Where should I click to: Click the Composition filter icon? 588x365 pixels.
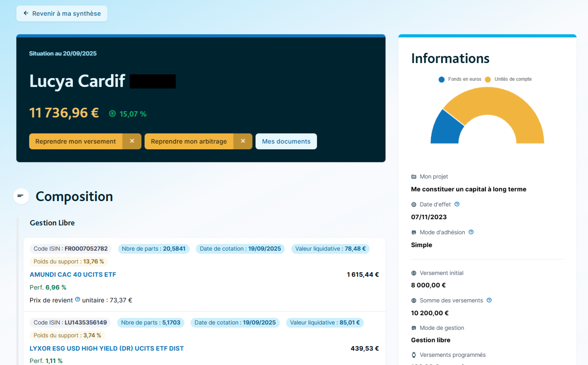click(21, 196)
